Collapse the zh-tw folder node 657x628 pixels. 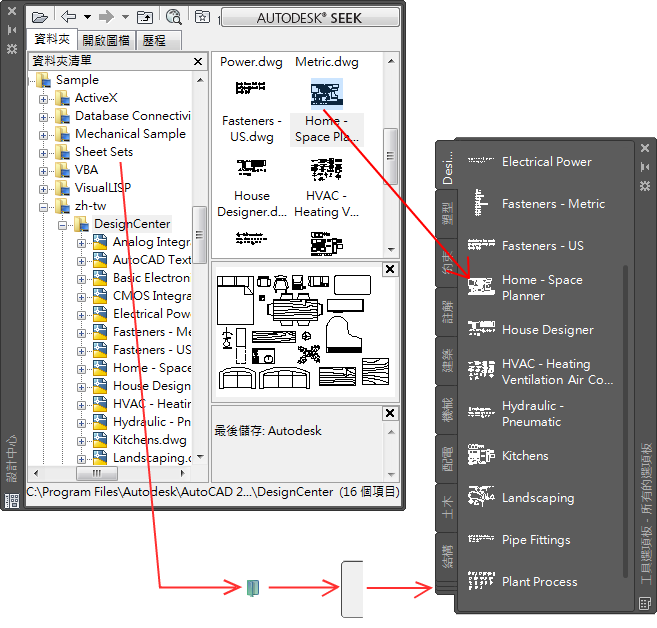coord(43,207)
